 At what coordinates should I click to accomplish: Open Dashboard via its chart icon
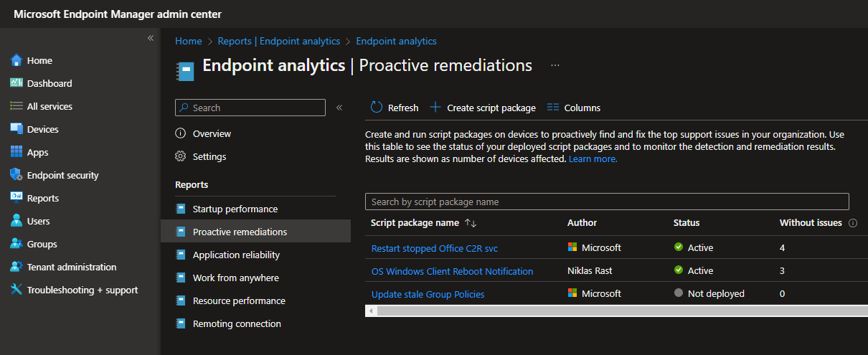click(16, 83)
